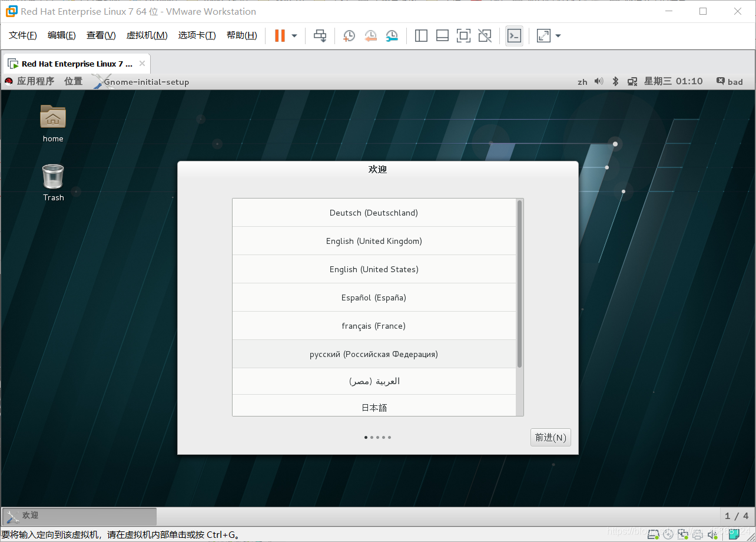Open the power options dropdown beside pause
This screenshot has height=542, width=756.
pos(294,36)
